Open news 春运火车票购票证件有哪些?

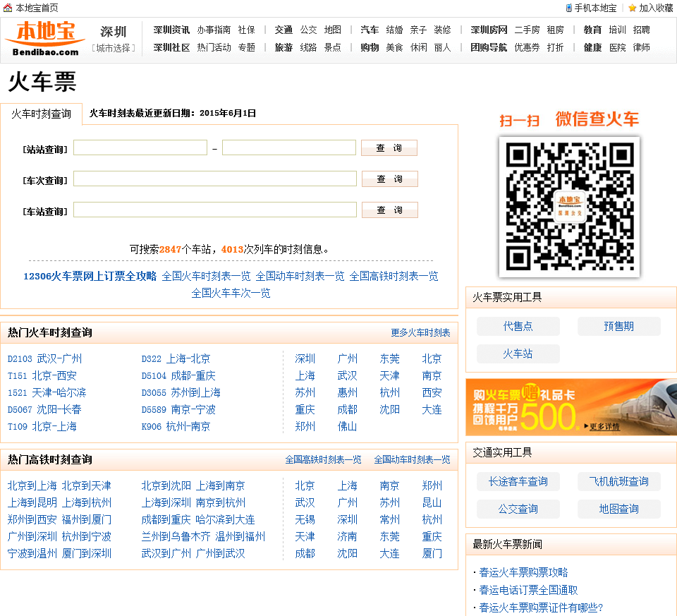pyautogui.click(x=541, y=608)
